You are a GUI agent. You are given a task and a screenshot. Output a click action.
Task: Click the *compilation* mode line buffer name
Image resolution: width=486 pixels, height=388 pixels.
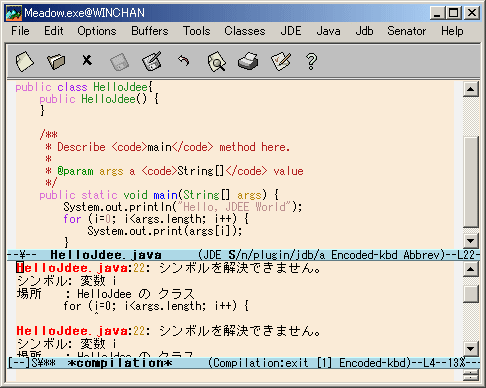120,363
